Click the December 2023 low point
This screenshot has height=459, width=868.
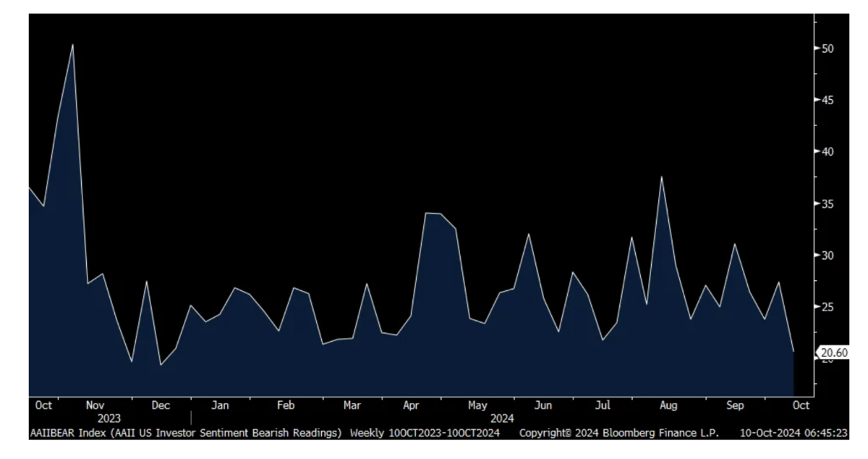pyautogui.click(x=160, y=364)
